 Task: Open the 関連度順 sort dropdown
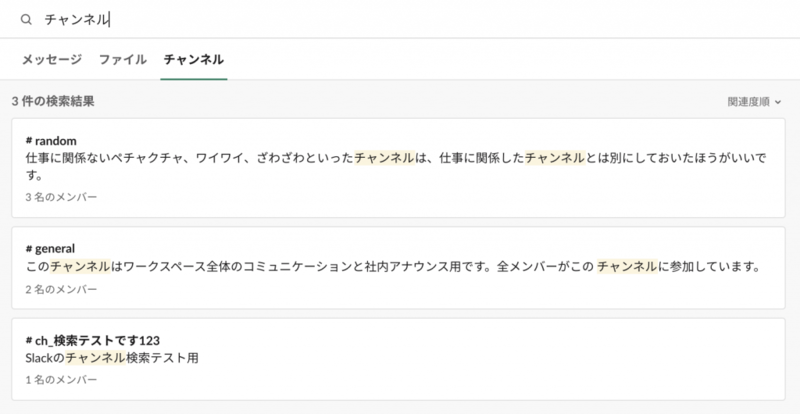pyautogui.click(x=754, y=102)
